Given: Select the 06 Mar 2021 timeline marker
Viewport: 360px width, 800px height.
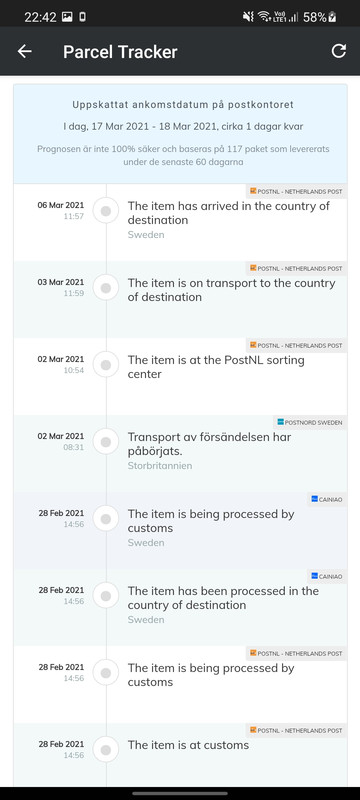Looking at the screenshot, I should [106, 211].
